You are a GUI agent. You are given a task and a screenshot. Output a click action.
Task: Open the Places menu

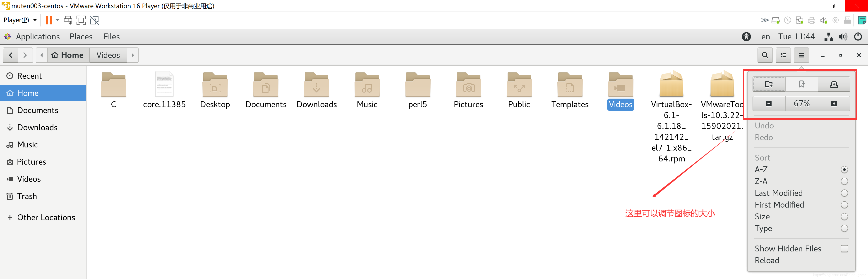tap(81, 37)
